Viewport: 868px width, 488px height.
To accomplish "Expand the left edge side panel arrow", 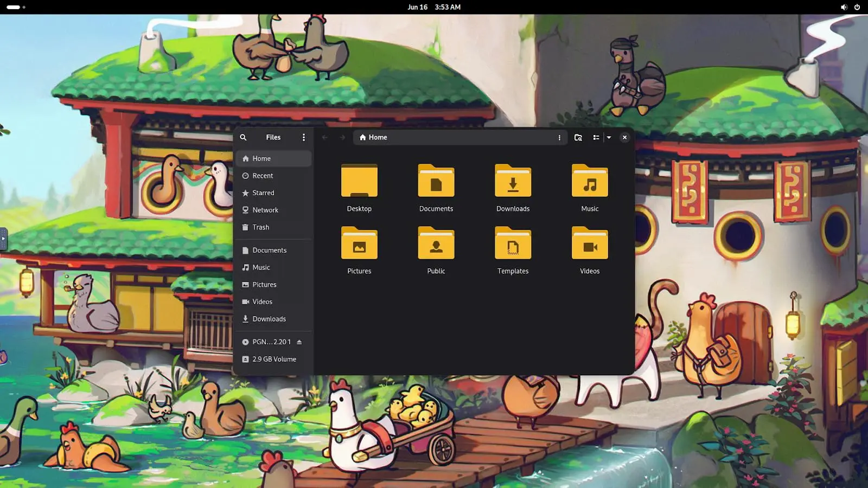I will (x=3, y=239).
